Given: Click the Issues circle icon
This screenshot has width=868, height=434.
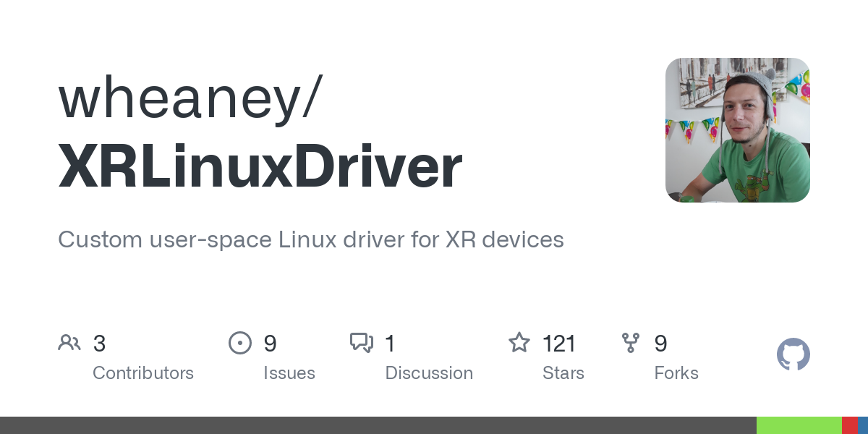Looking at the screenshot, I should (240, 343).
